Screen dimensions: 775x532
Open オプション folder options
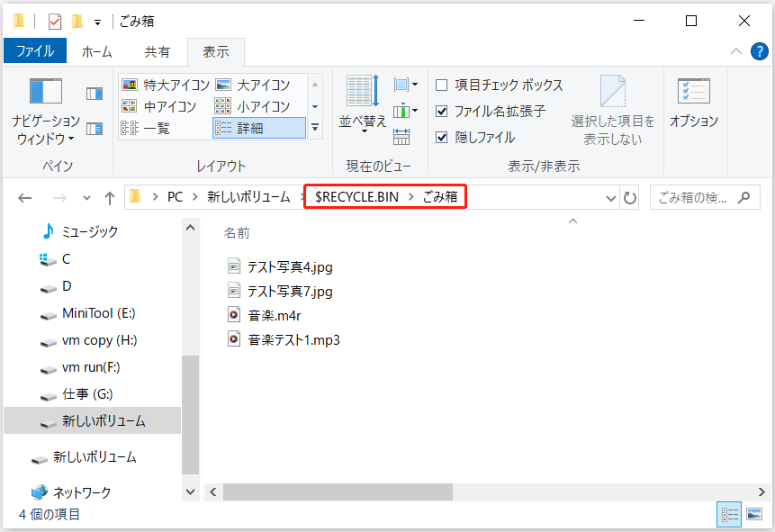(694, 103)
